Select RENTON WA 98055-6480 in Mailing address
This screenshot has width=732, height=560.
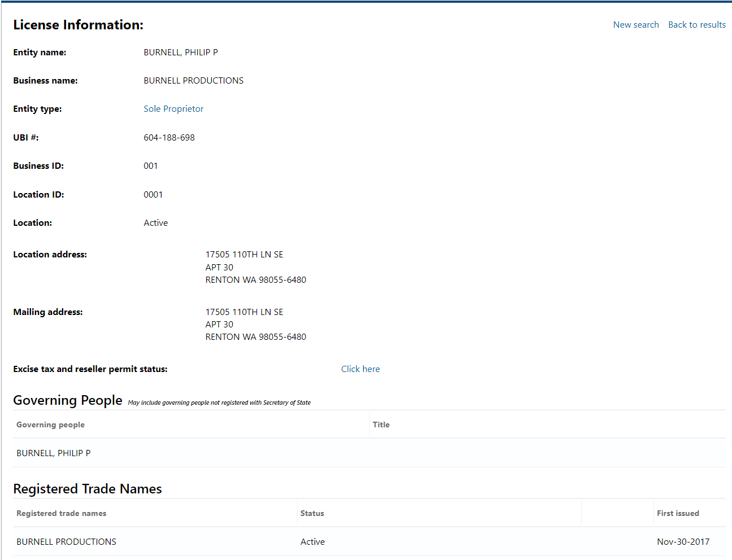[x=256, y=337]
